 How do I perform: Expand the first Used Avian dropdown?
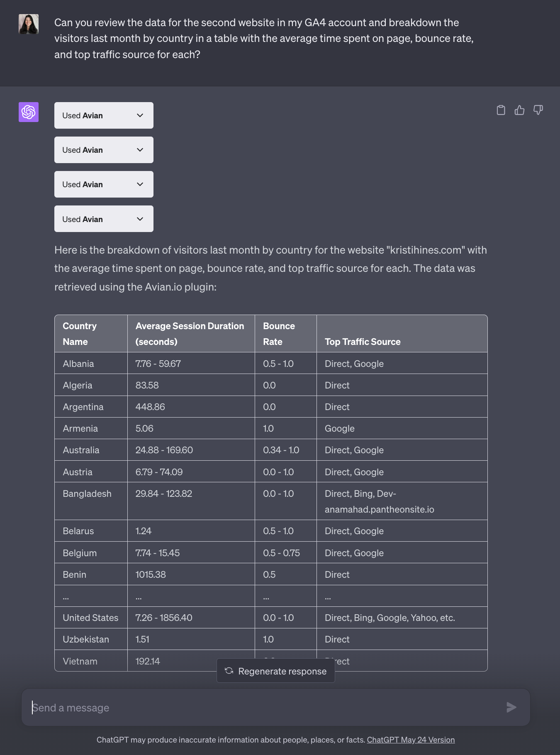coord(104,115)
